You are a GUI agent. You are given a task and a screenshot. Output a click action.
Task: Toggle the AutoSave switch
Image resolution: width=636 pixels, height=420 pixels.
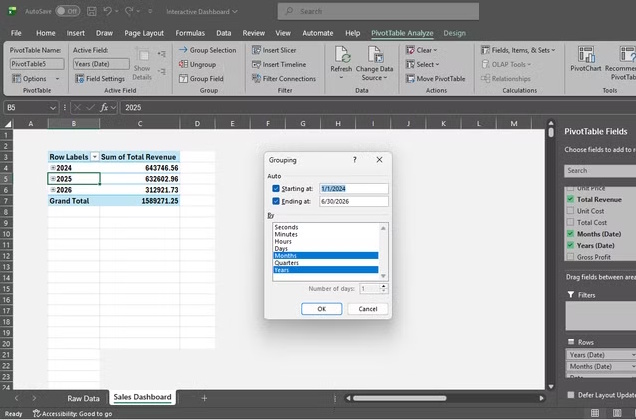[67, 11]
